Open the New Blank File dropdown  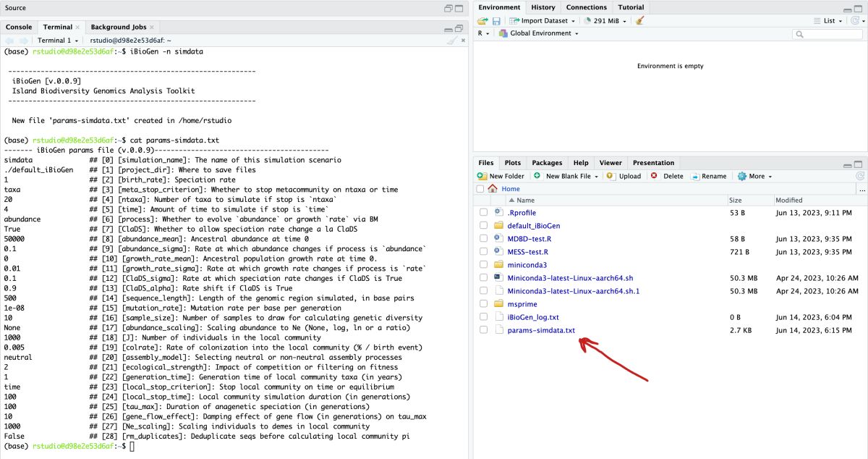(566, 176)
